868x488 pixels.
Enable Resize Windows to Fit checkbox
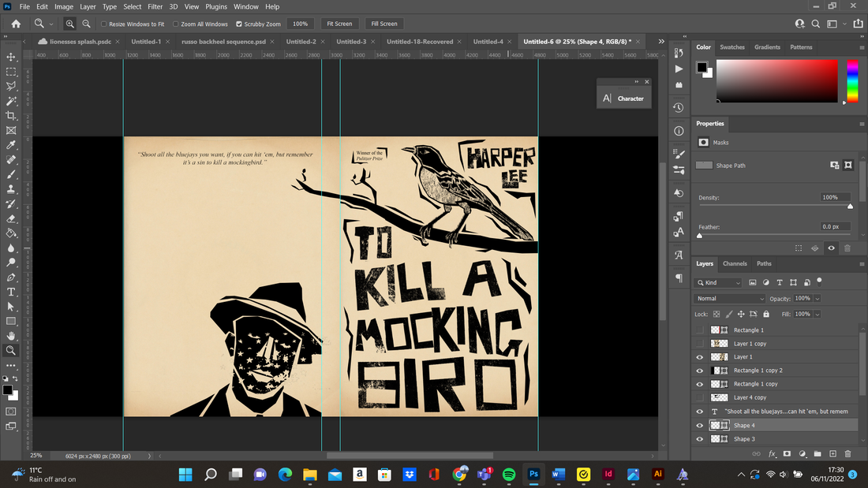[x=103, y=24]
